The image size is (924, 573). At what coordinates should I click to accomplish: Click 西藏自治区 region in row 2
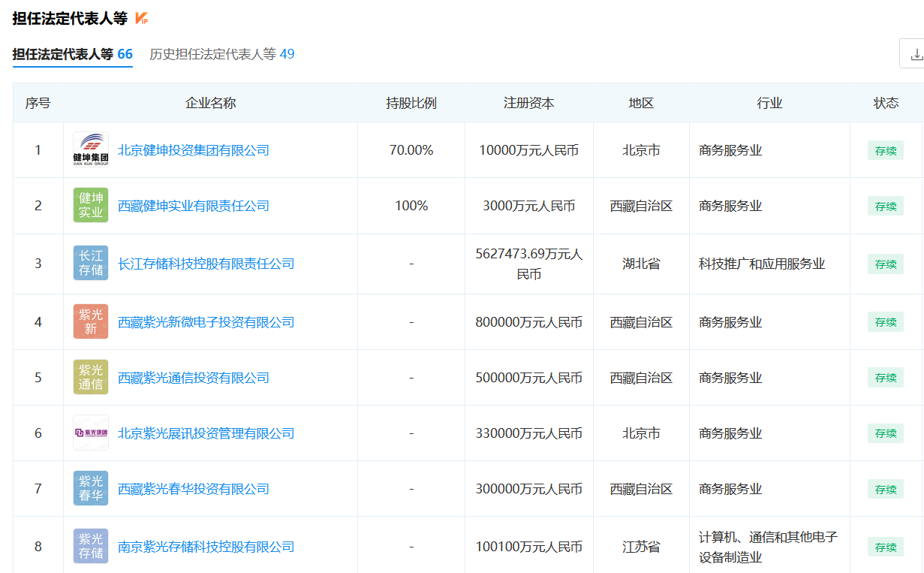pos(641,206)
